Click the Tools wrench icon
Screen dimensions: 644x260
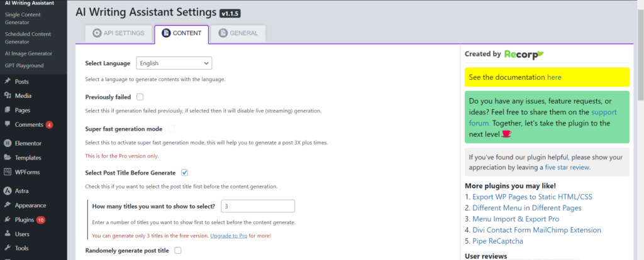(8, 248)
